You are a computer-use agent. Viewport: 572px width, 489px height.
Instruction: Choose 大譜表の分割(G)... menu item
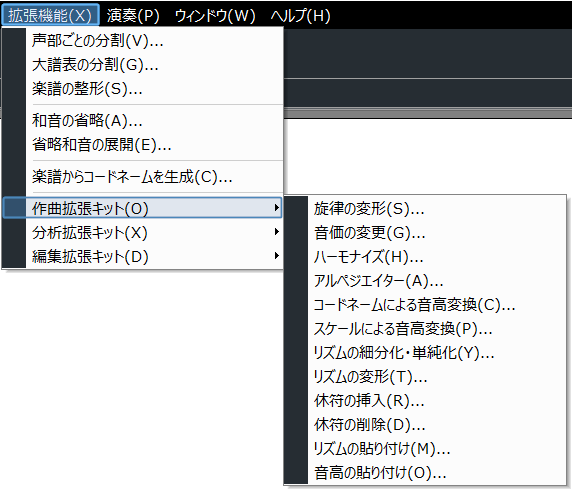click(x=142, y=65)
